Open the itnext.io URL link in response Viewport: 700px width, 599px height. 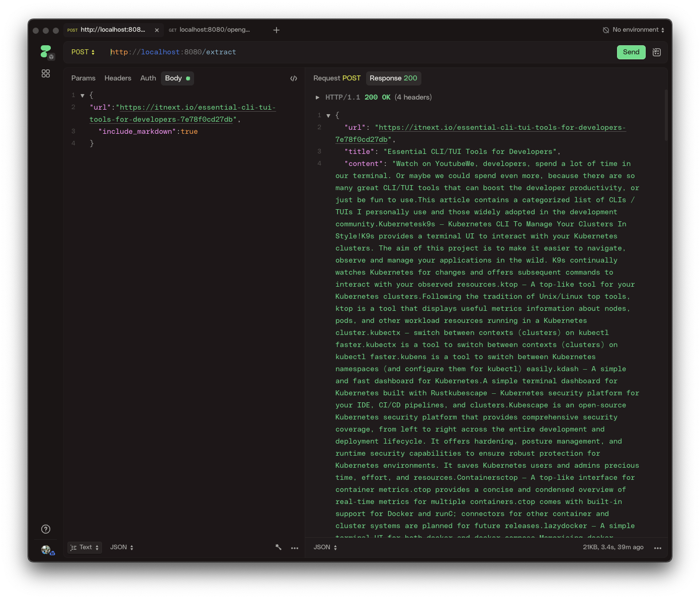click(x=480, y=134)
